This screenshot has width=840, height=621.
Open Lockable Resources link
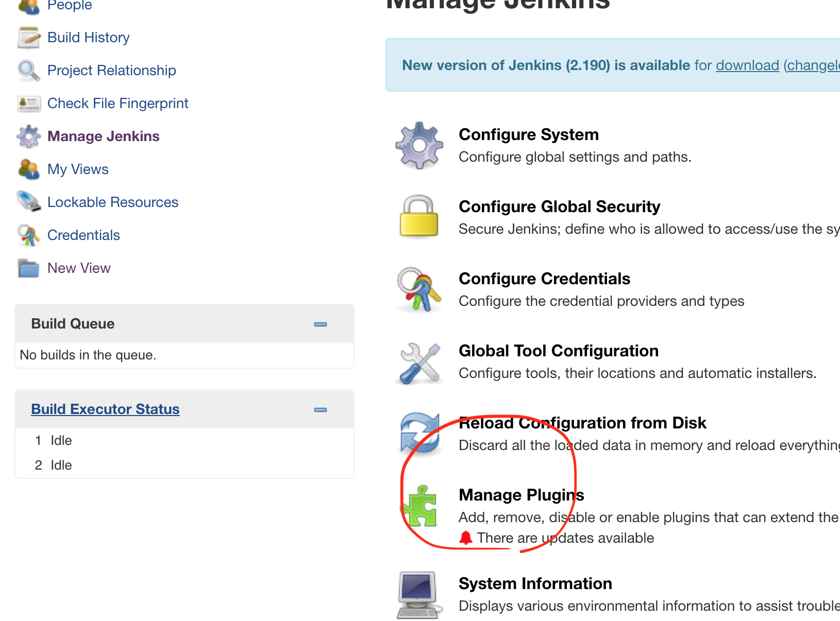[113, 202]
